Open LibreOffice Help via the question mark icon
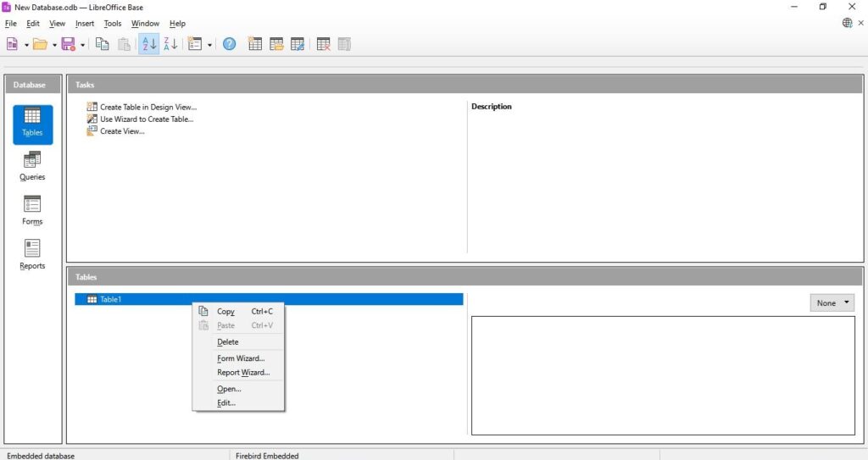 tap(229, 44)
